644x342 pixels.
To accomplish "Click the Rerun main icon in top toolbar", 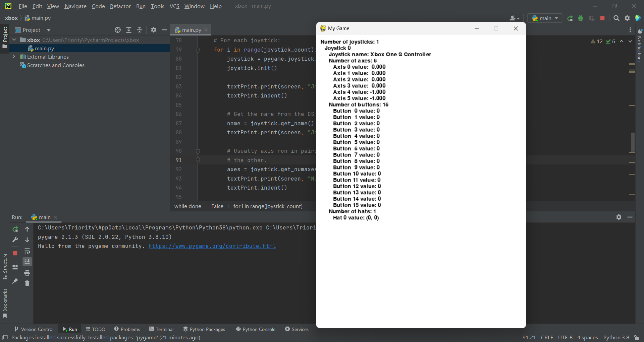I will (570, 18).
